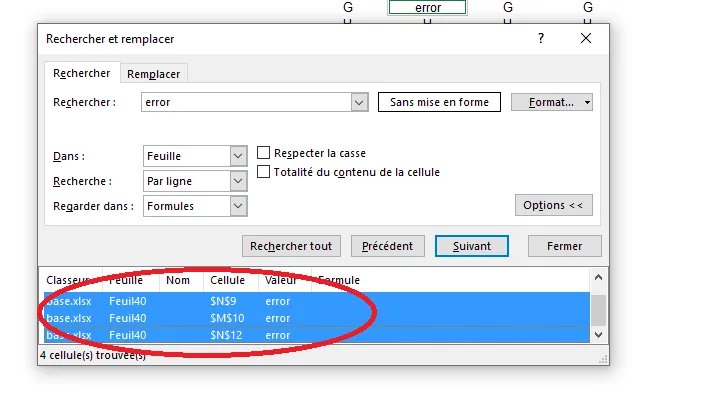
Task: Click the results list scroll down arrow
Action: coord(598,335)
